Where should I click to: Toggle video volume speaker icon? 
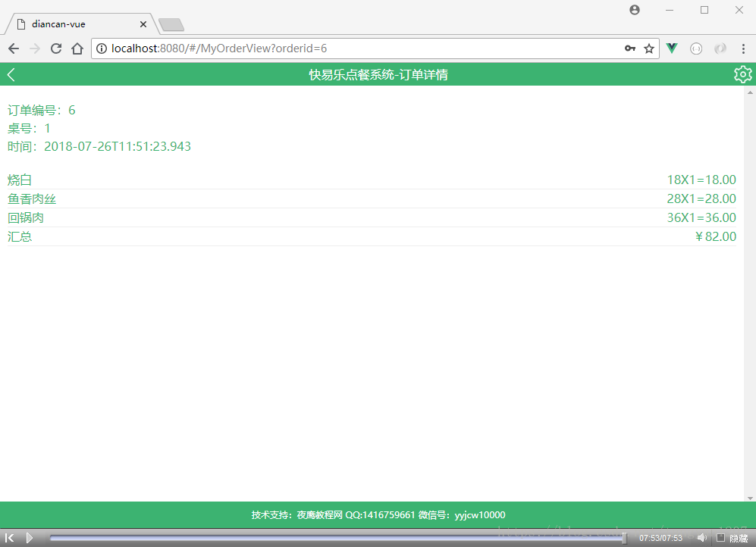click(702, 538)
